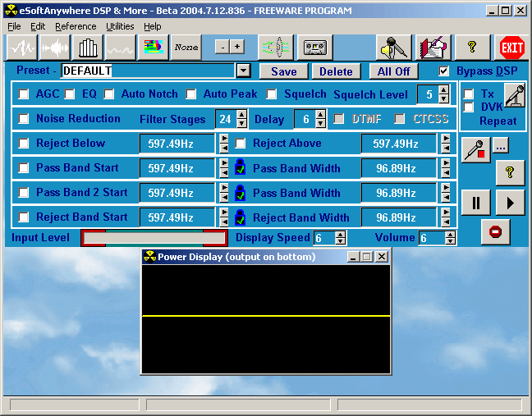Enable the AGC checkbox
The height and width of the screenshot is (416, 532).
tap(24, 94)
